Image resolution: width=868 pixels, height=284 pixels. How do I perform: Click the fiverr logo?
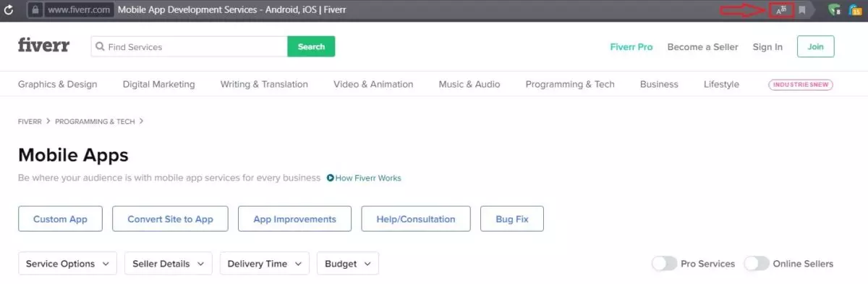(43, 46)
